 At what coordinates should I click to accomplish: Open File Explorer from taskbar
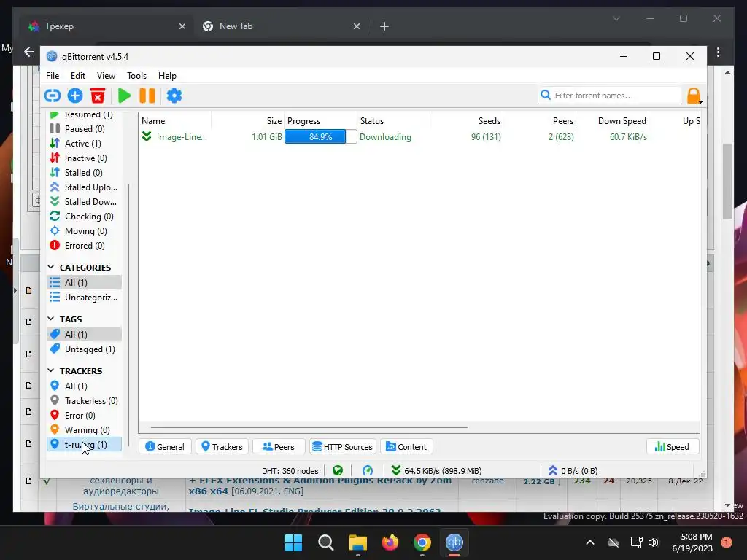[357, 542]
